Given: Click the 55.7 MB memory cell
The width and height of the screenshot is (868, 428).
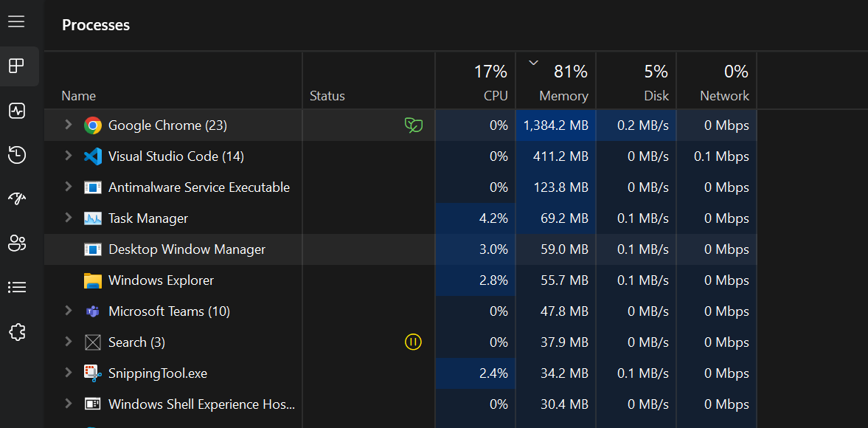Looking at the screenshot, I should [556, 280].
